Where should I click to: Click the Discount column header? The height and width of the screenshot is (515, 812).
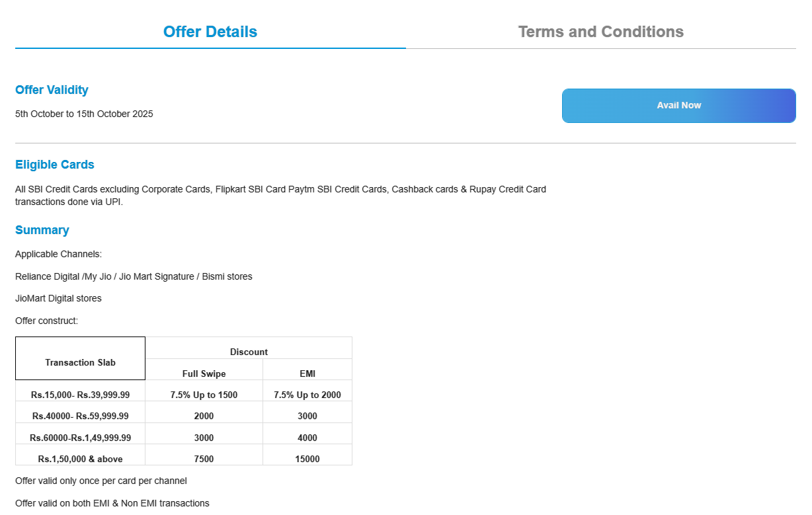click(249, 352)
